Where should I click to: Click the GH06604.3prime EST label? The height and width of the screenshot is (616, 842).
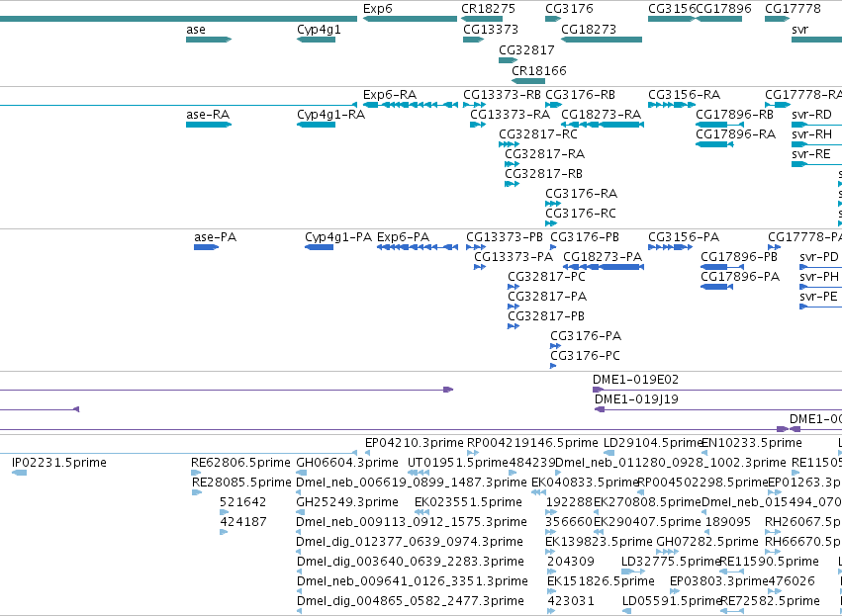click(347, 463)
